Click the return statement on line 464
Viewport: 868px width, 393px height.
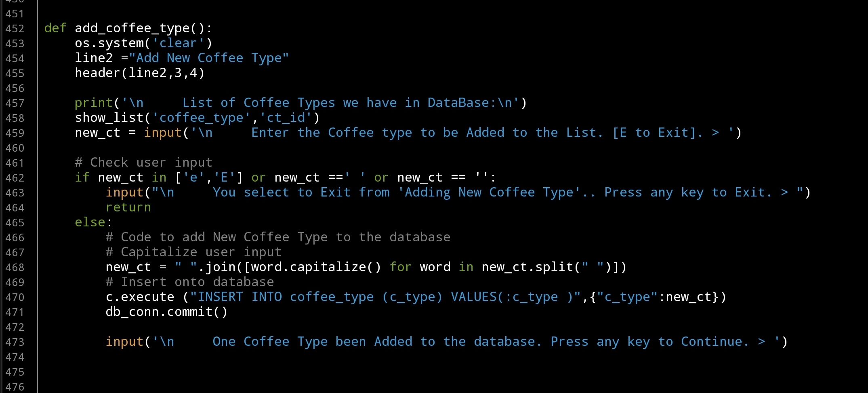(128, 207)
